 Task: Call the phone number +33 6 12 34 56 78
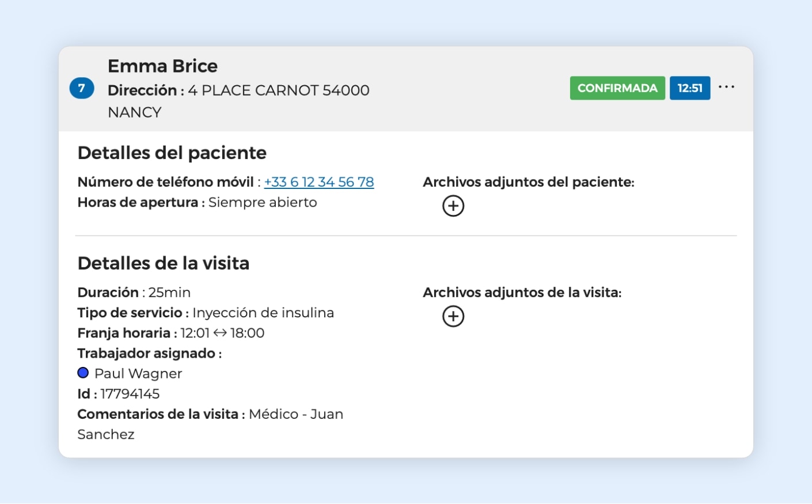(x=318, y=182)
